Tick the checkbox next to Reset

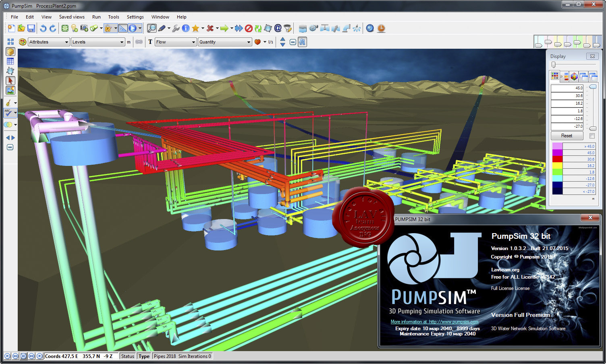click(592, 136)
